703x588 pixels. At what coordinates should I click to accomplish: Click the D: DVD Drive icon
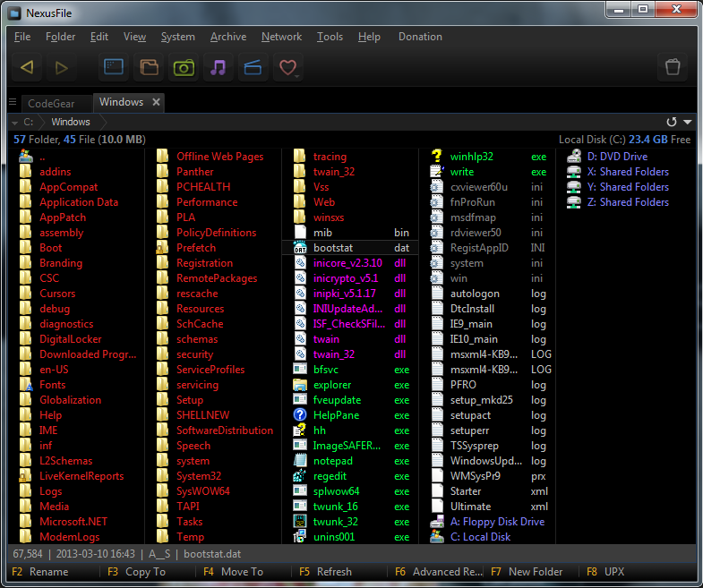(x=574, y=157)
